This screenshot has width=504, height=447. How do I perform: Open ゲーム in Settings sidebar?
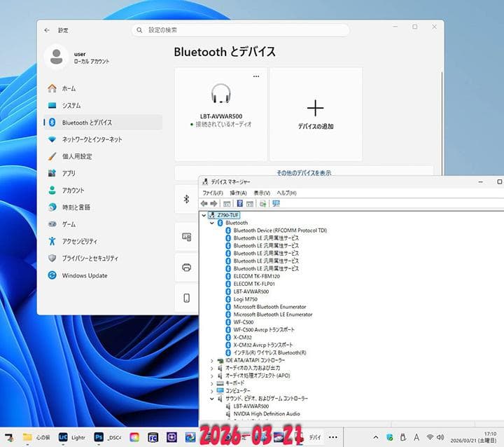(102, 224)
